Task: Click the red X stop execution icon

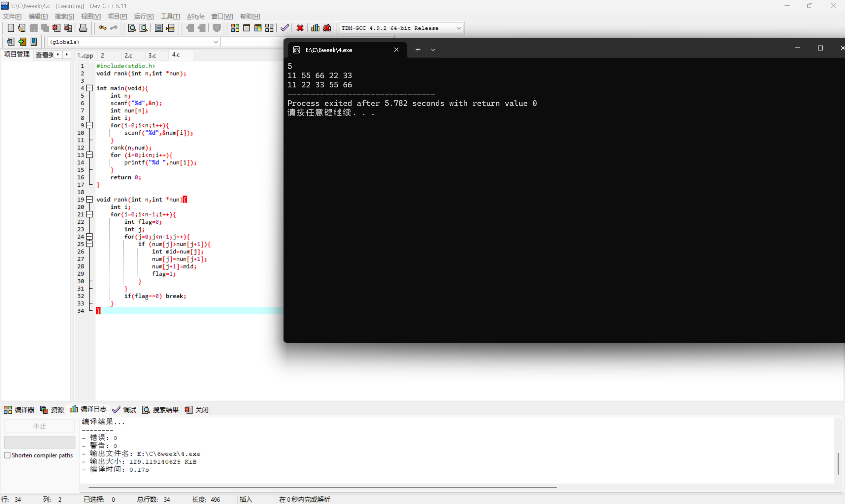Action: [x=300, y=28]
